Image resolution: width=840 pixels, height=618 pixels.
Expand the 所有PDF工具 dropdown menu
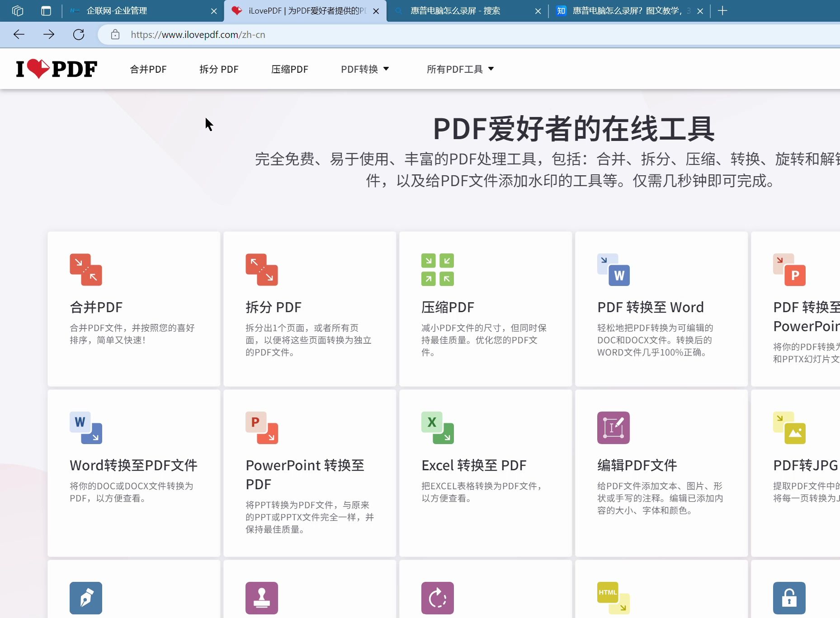[x=460, y=69]
